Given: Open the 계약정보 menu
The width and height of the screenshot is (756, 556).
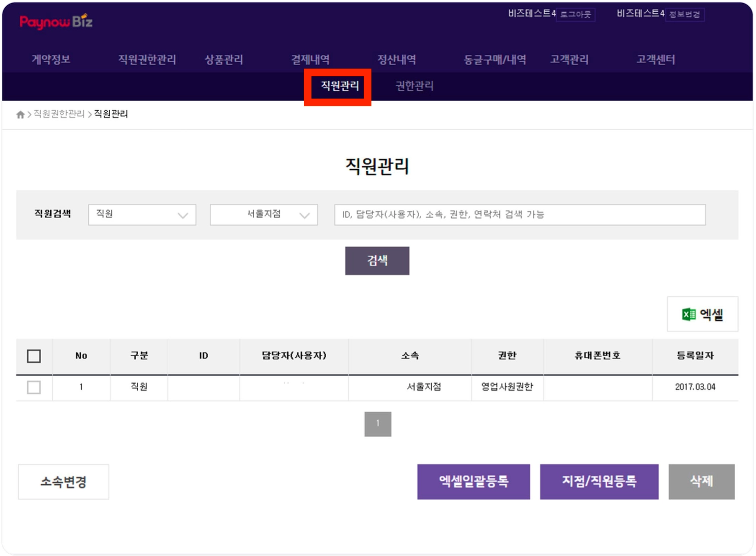Looking at the screenshot, I should pyautogui.click(x=51, y=59).
